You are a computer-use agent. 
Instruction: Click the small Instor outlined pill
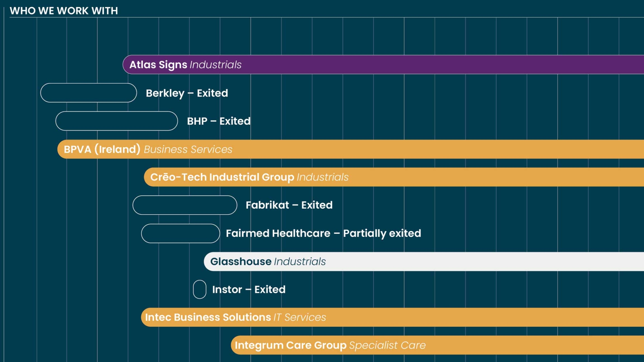click(x=200, y=289)
